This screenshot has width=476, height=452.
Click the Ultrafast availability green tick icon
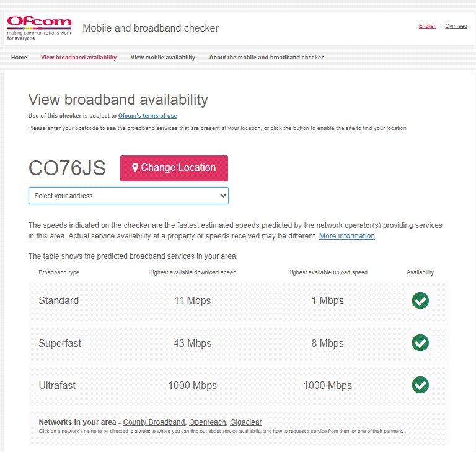point(420,385)
